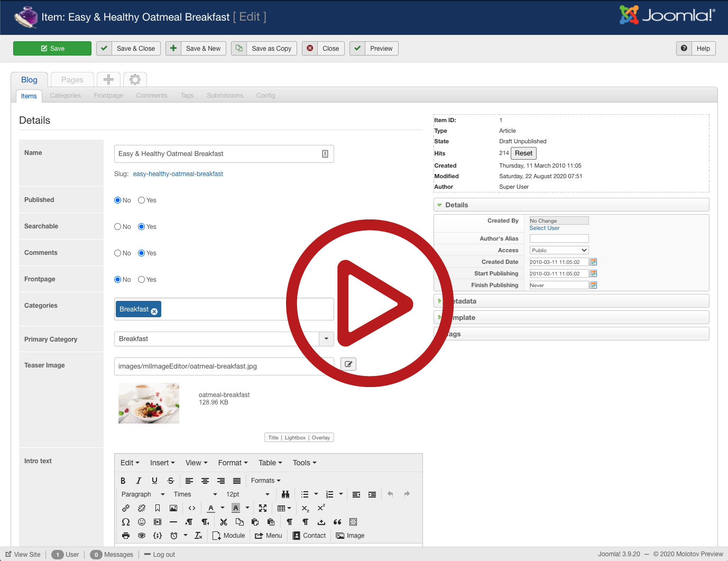Click the Bold formatting icon

click(123, 481)
